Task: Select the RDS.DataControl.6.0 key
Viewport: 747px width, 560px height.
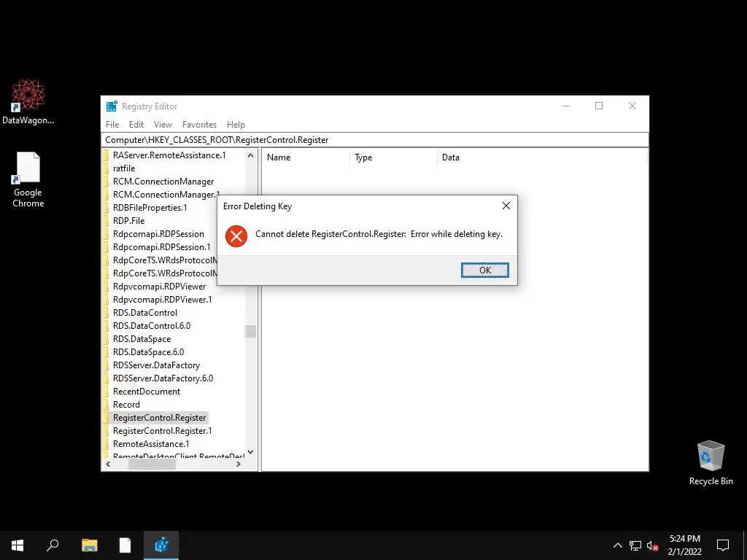Action: click(152, 326)
